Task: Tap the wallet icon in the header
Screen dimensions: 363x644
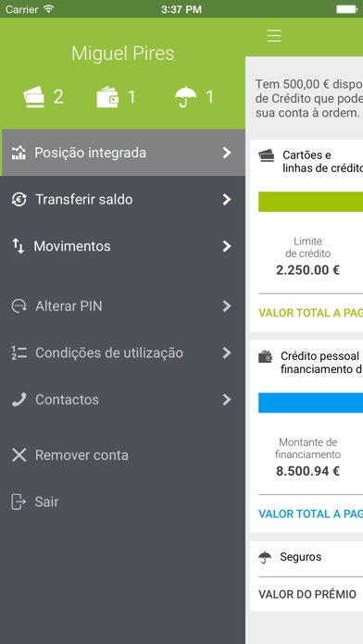Action: [107, 97]
